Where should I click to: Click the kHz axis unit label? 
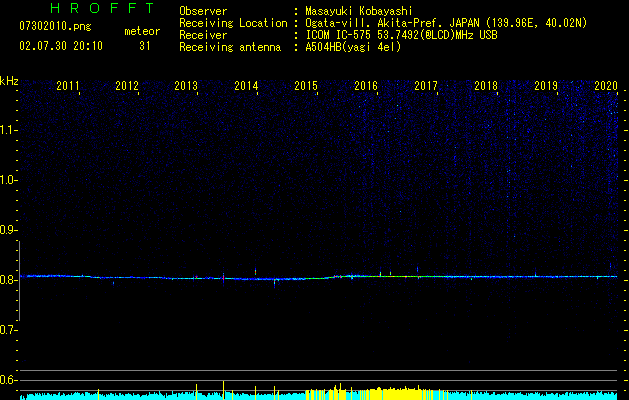[9, 81]
